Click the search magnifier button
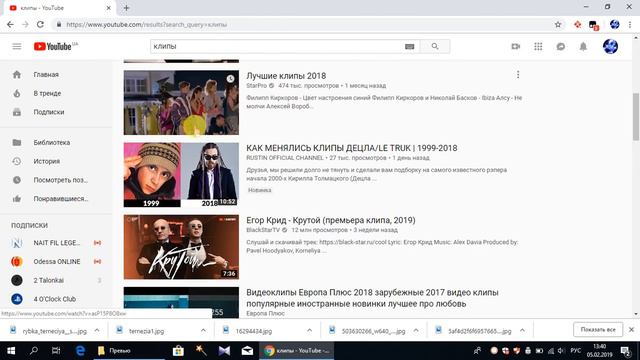 point(435,47)
